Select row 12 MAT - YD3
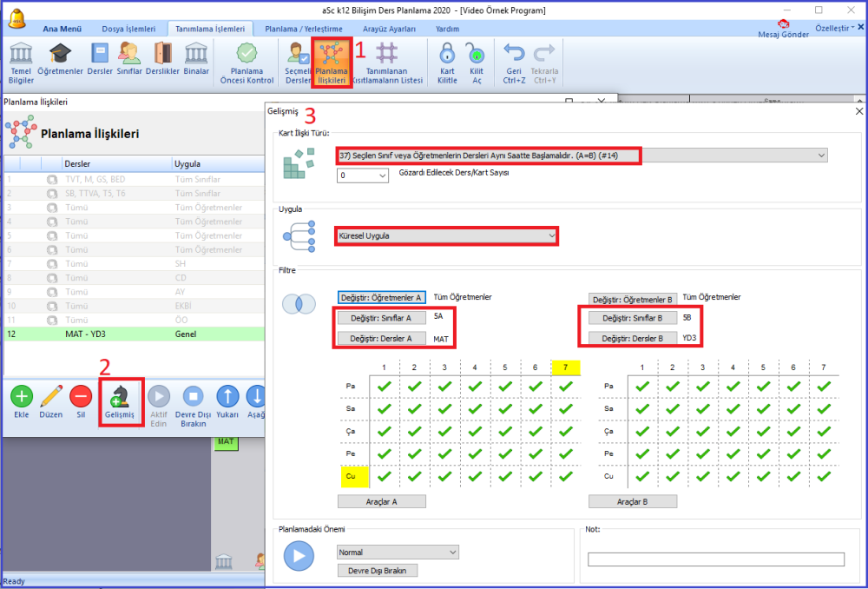This screenshot has width=868, height=589. (135, 334)
